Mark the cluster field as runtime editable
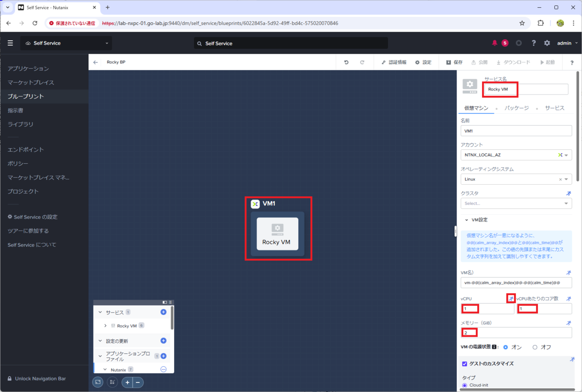The width and height of the screenshot is (582, 392). tap(568, 193)
